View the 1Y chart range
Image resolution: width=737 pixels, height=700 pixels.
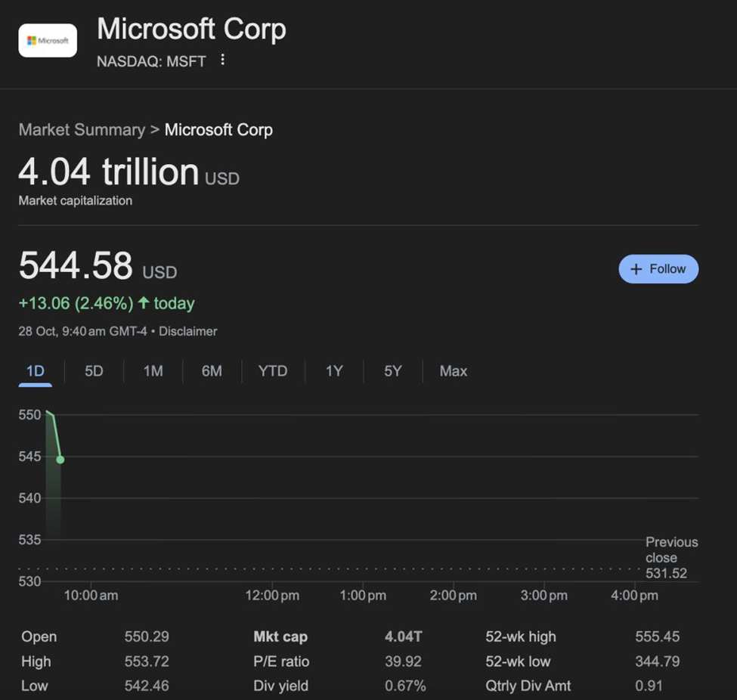click(x=334, y=371)
